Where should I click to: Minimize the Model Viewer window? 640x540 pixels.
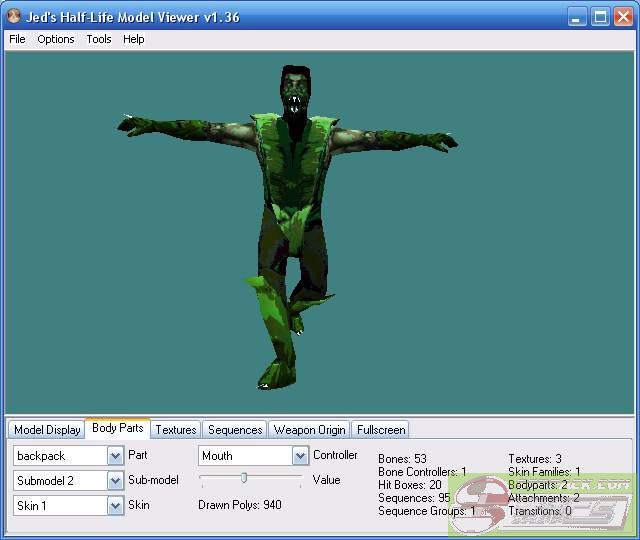[x=578, y=17]
